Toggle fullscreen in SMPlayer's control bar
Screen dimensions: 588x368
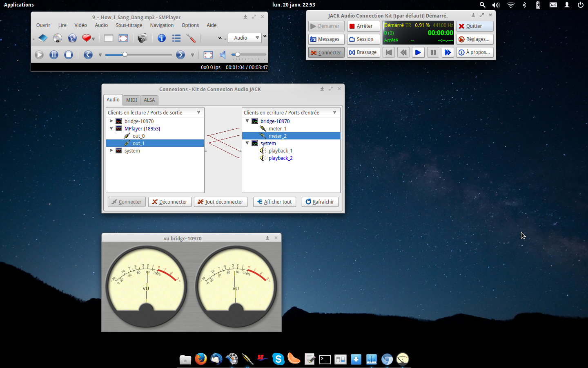coord(208,55)
